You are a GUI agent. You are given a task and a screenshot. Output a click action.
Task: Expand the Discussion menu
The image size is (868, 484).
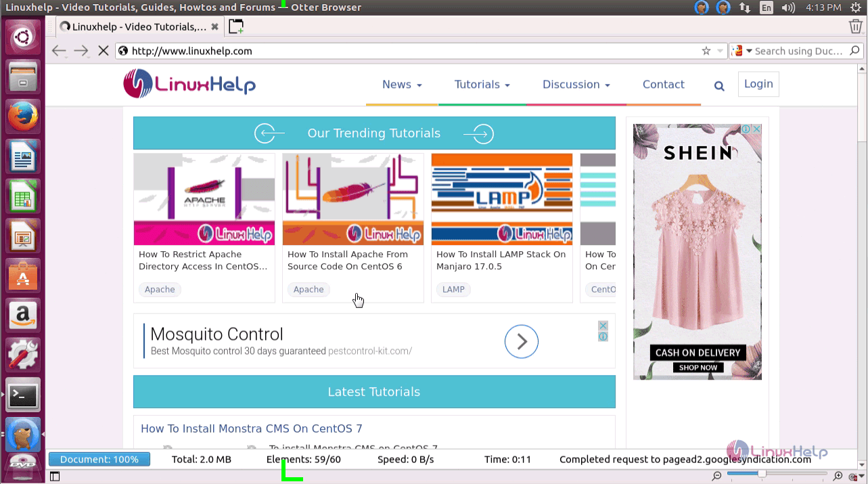tap(576, 85)
